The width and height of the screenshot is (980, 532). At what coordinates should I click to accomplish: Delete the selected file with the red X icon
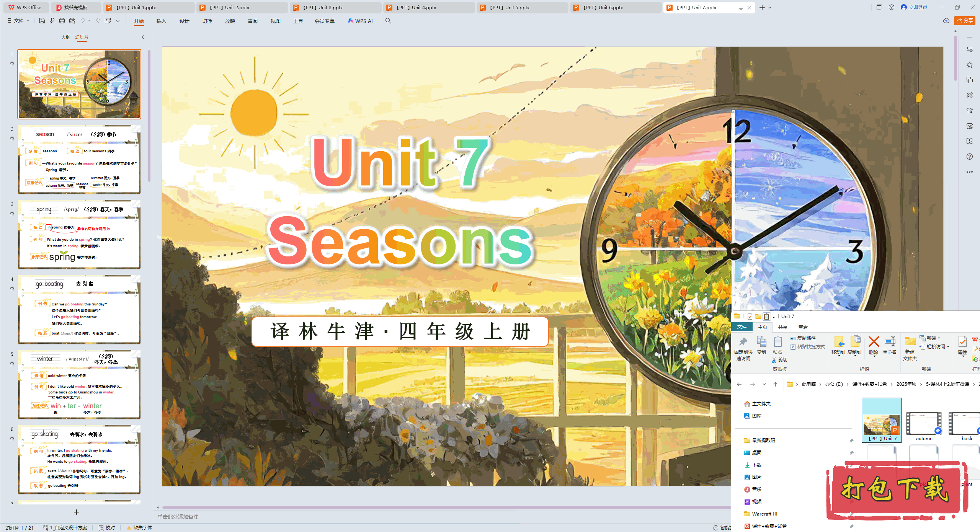(x=874, y=342)
